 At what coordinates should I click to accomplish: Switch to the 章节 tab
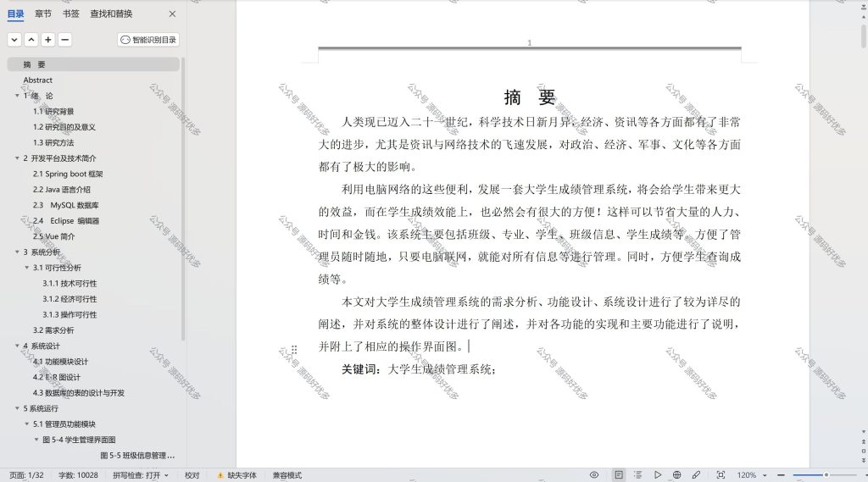click(x=42, y=14)
